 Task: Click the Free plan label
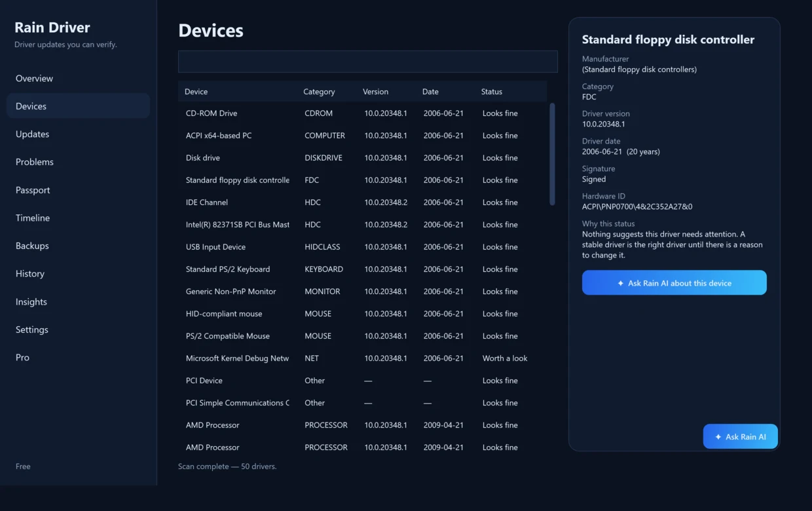coord(23,466)
